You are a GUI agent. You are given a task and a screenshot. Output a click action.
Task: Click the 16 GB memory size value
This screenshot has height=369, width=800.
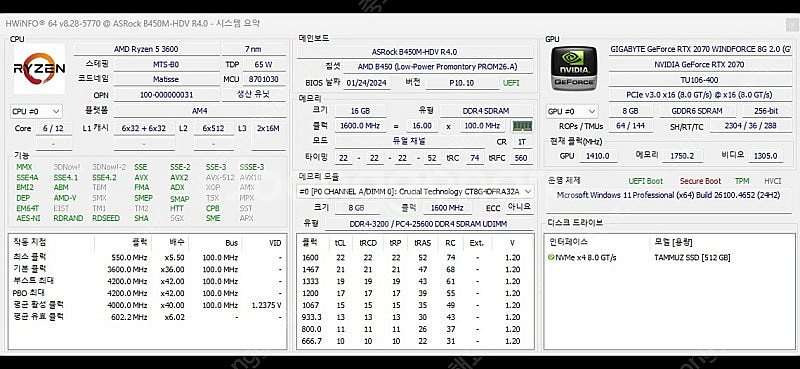pyautogui.click(x=360, y=111)
